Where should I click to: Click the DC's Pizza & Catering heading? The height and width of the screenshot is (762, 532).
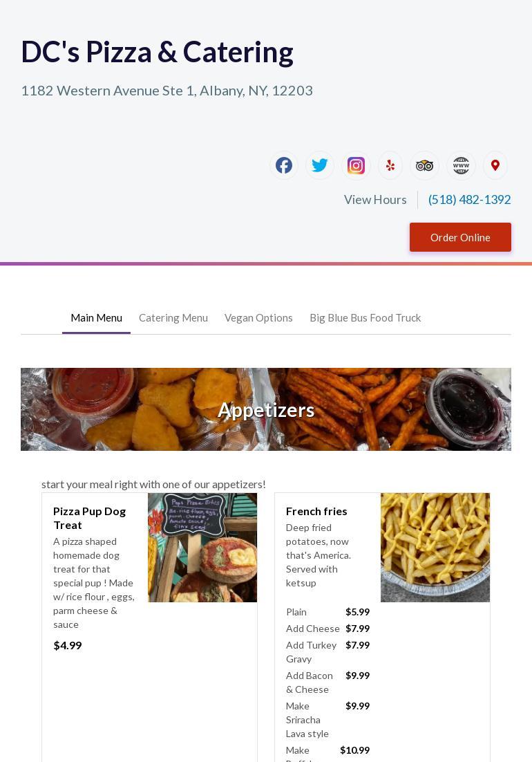158,52
